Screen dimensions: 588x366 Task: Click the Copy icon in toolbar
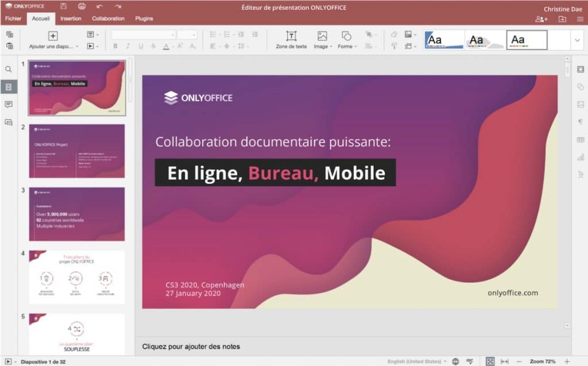pos(10,34)
